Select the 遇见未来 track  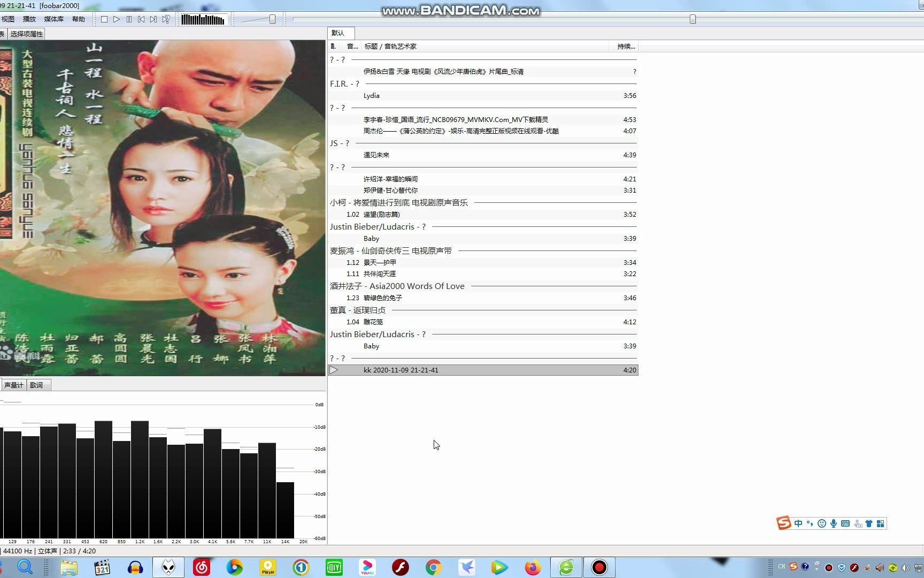click(483, 155)
